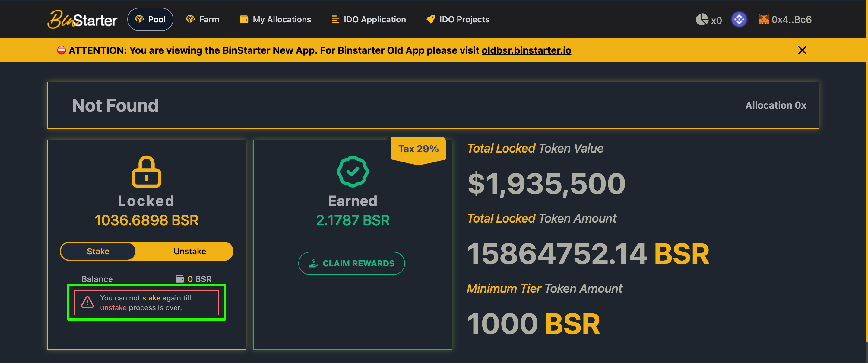Click the Binance network chain icon

point(739,20)
